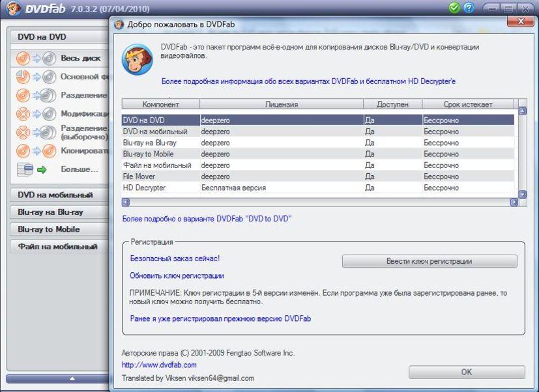Click the Срок истекает column header
The width and height of the screenshot is (539, 392).
pyautogui.click(x=467, y=104)
